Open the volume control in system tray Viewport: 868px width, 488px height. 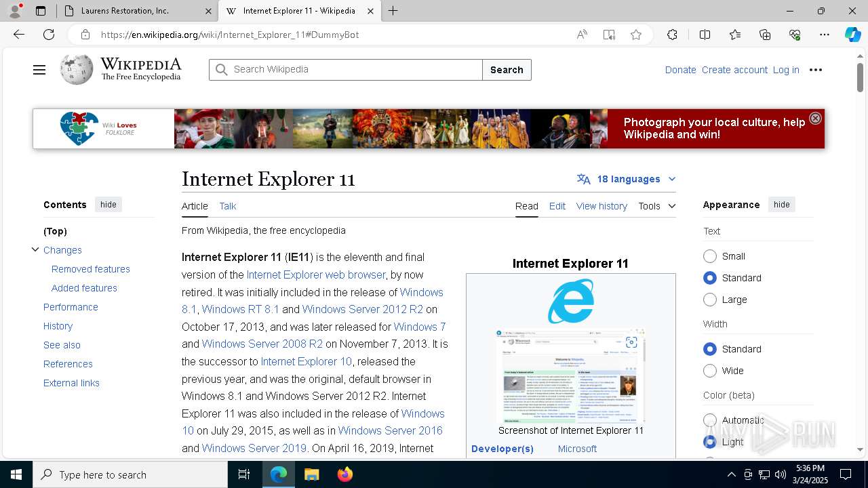pos(781,474)
